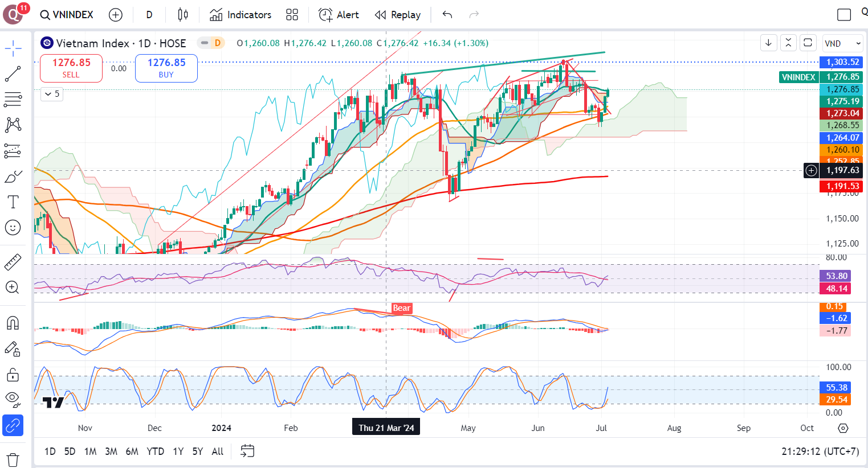Screen dimensions: 868x468
Task: Open the Indicators dialog
Action: tap(241, 15)
